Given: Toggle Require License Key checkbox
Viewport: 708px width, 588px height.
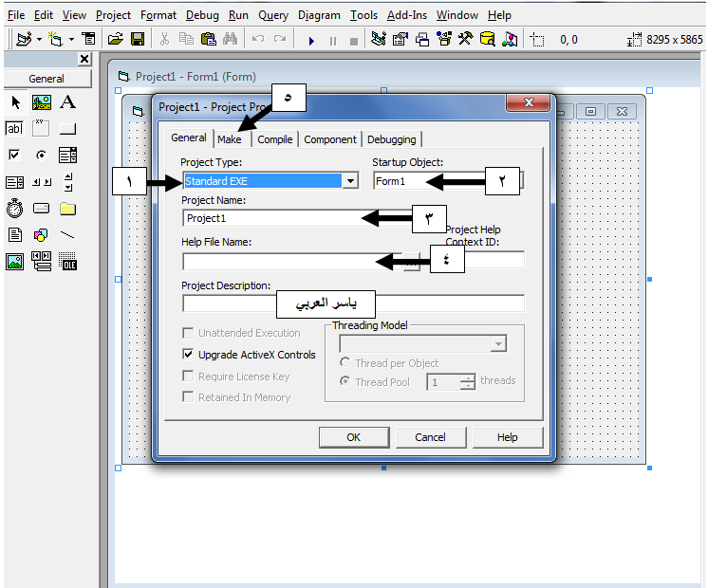Looking at the screenshot, I should point(188,376).
